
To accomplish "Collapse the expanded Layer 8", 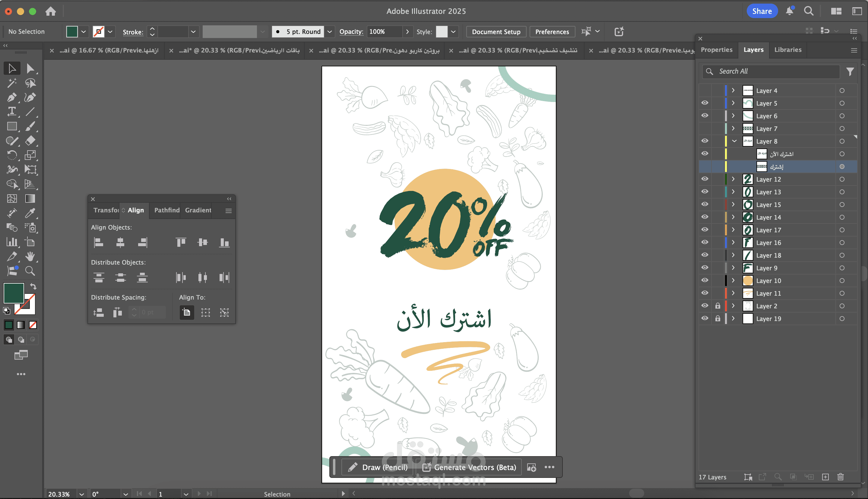I will click(x=734, y=141).
